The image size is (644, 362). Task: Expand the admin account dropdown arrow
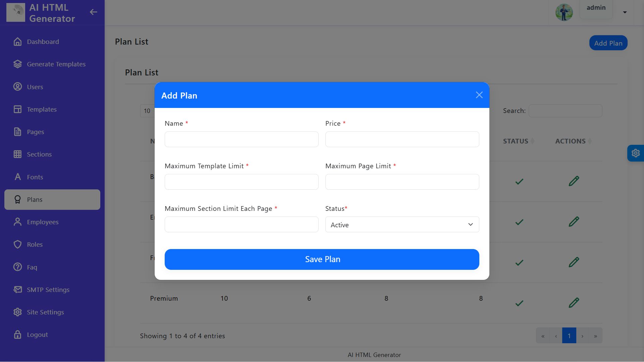625,12
